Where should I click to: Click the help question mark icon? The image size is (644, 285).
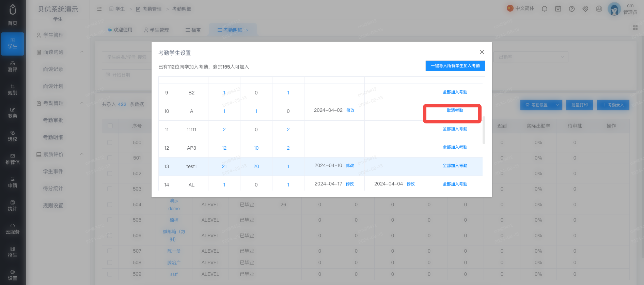(x=572, y=9)
